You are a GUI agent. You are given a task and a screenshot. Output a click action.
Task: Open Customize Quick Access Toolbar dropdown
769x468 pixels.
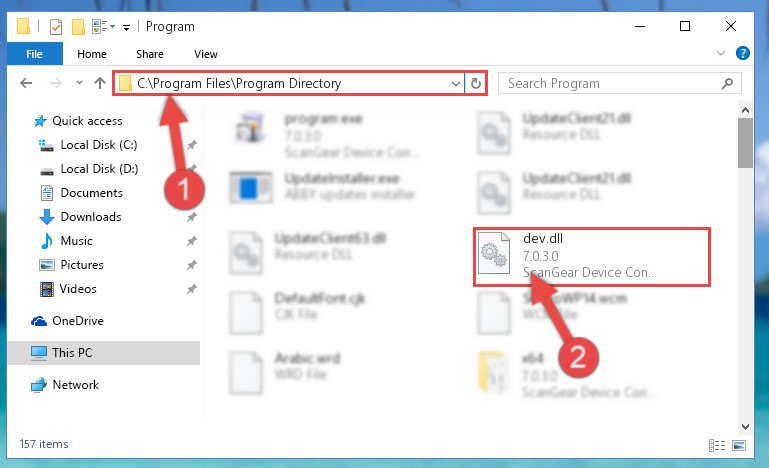[x=126, y=27]
